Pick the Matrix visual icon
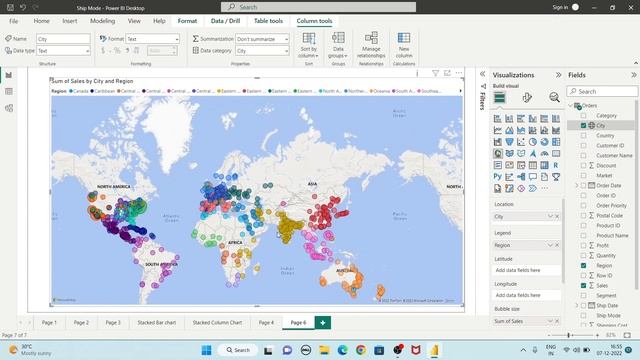 pos(544,165)
